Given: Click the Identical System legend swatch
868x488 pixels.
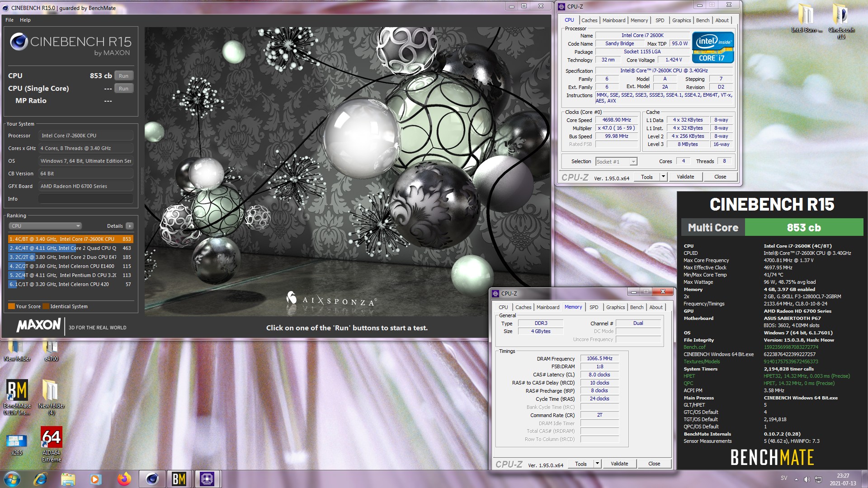Looking at the screenshot, I should [46, 306].
